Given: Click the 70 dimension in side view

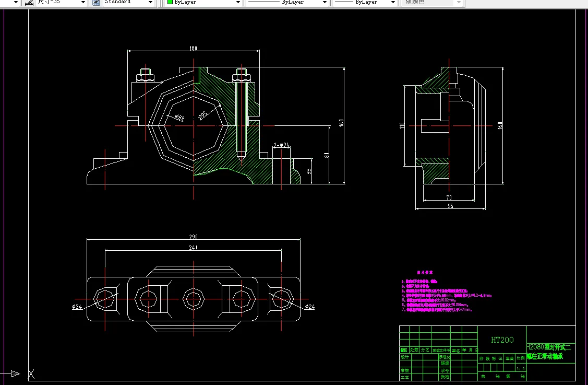Looking at the screenshot, I should pos(449,198).
